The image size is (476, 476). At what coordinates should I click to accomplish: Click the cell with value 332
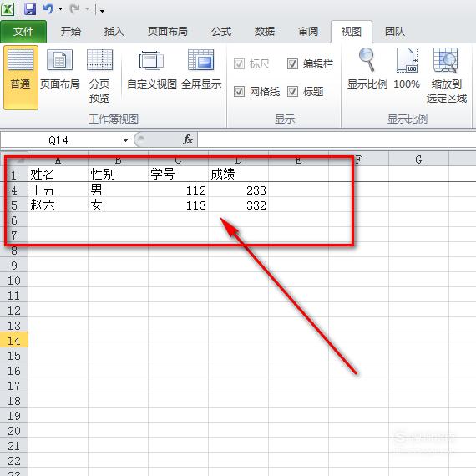[238, 205]
